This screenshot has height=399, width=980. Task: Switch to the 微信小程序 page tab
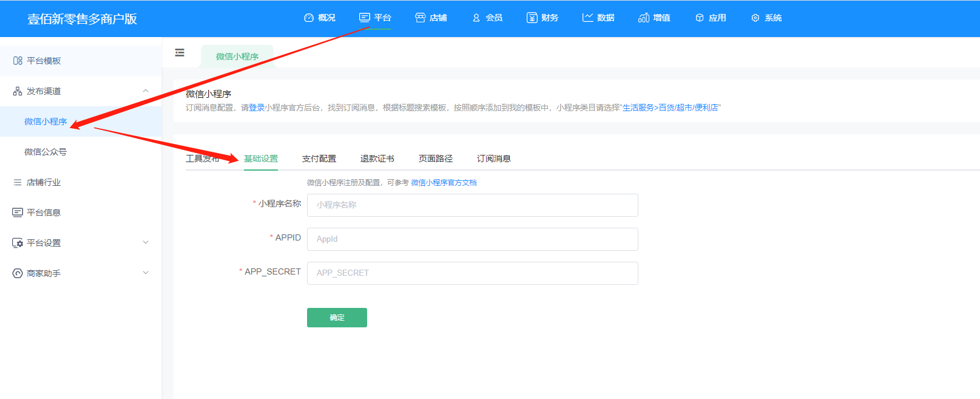coord(237,56)
